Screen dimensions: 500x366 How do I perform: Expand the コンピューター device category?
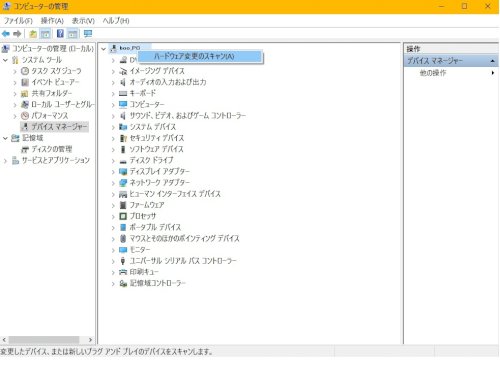(113, 105)
